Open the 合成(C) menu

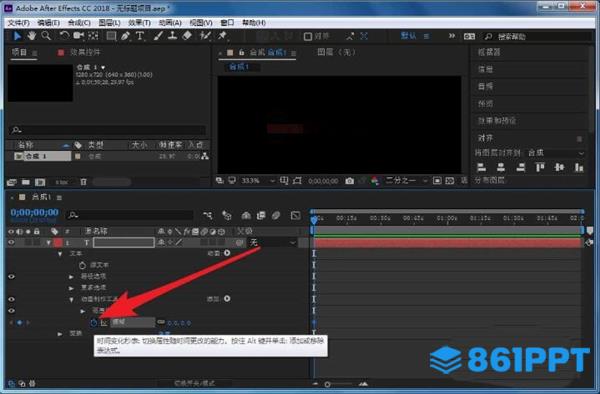point(79,23)
